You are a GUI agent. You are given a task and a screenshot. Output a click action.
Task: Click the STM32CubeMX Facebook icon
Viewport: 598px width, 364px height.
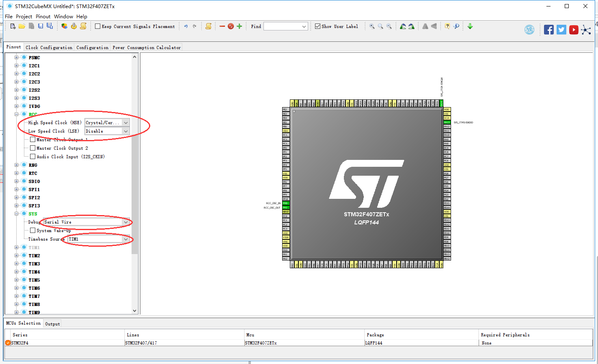coord(548,29)
